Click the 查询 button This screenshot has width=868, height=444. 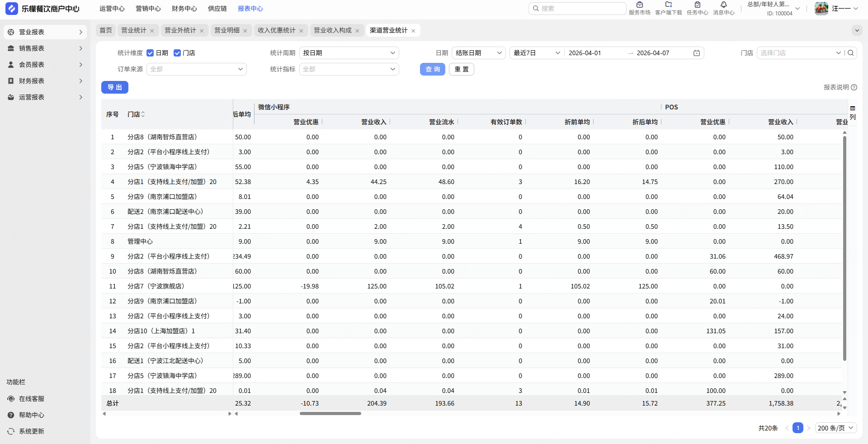click(x=432, y=69)
